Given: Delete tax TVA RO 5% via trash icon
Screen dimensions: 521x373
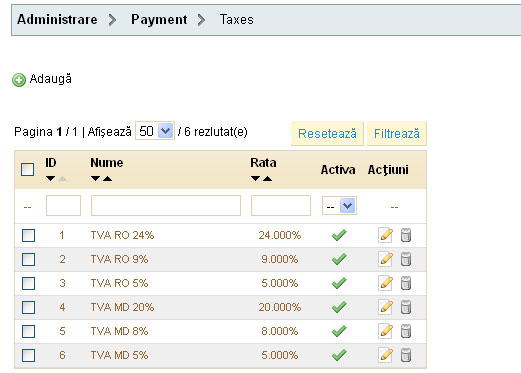Looking at the screenshot, I should 406,283.
